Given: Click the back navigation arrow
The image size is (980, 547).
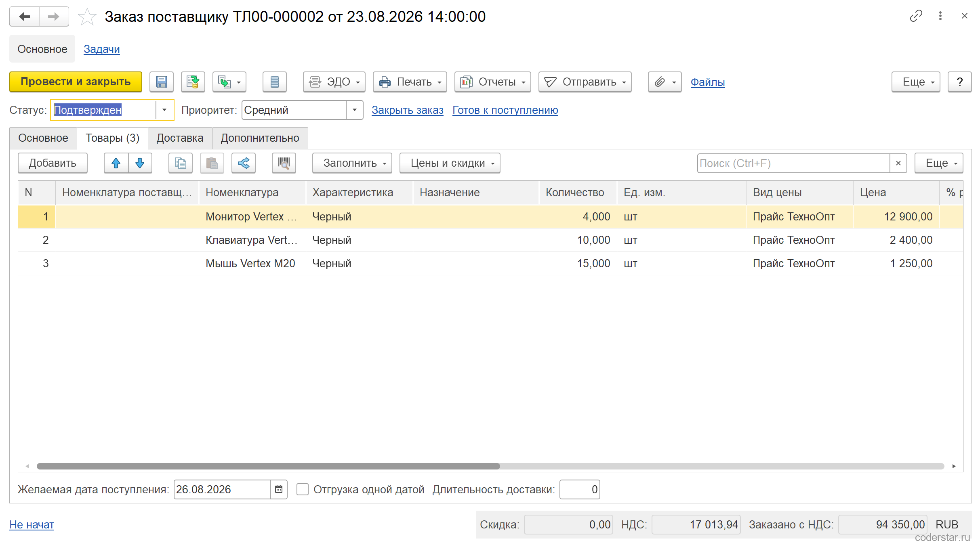Looking at the screenshot, I should coord(25,17).
